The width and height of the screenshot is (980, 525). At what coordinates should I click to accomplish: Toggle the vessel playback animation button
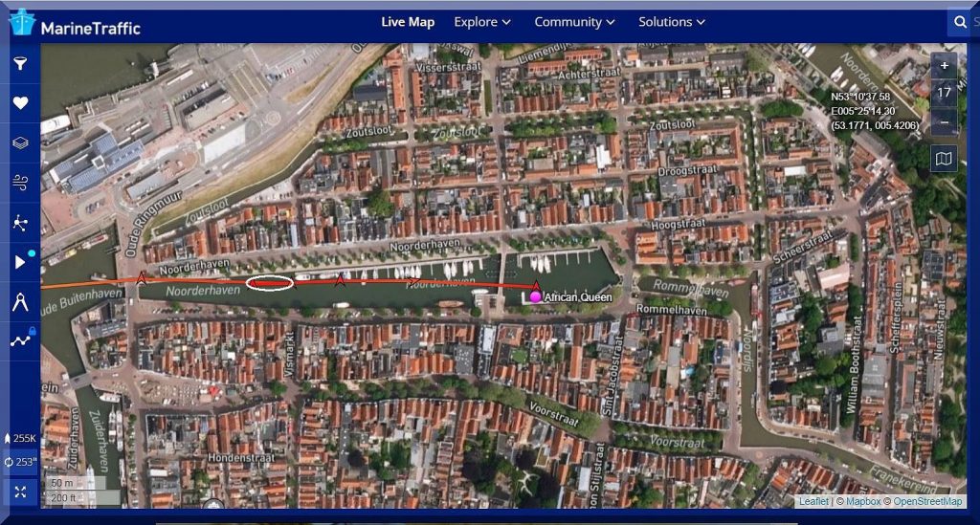tap(20, 262)
